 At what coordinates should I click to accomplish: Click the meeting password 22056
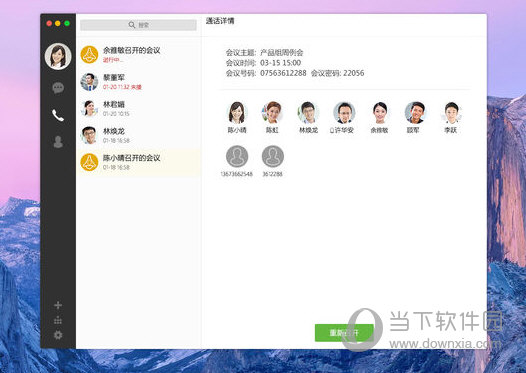354,73
